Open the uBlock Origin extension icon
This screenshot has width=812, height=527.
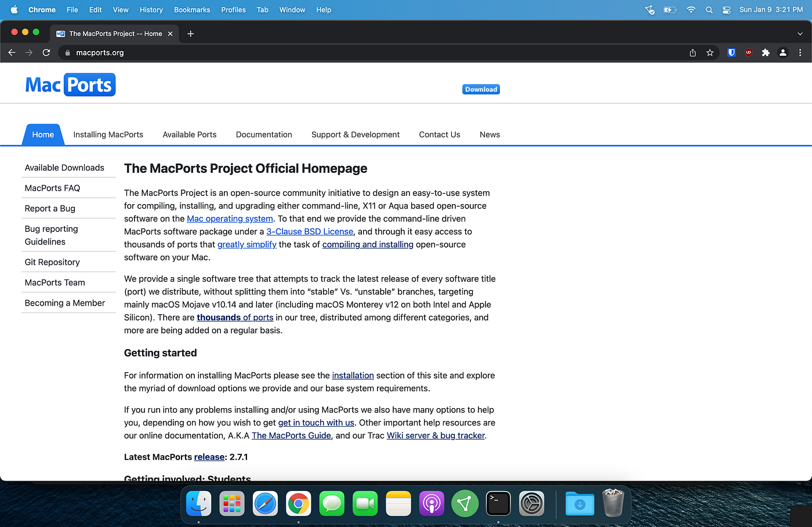(749, 53)
